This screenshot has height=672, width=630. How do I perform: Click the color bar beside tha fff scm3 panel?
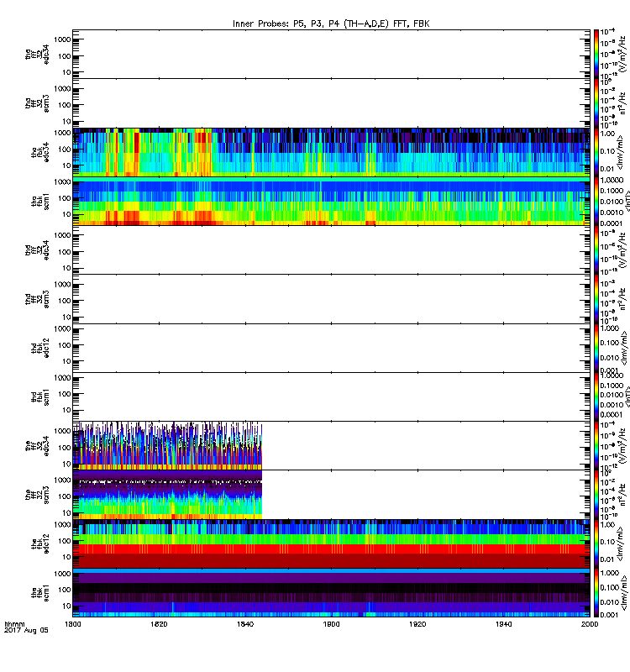tap(596, 103)
